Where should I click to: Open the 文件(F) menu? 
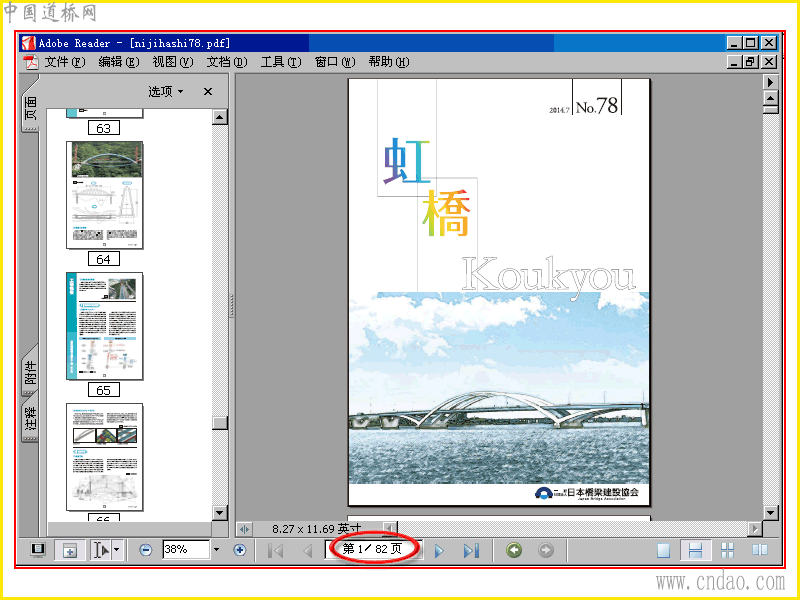[x=65, y=62]
